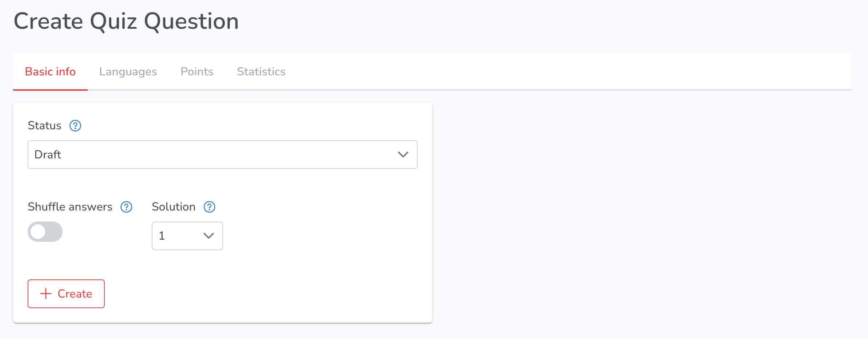The width and height of the screenshot is (868, 338).
Task: Click the Create Quiz Question heading
Action: 126,21
